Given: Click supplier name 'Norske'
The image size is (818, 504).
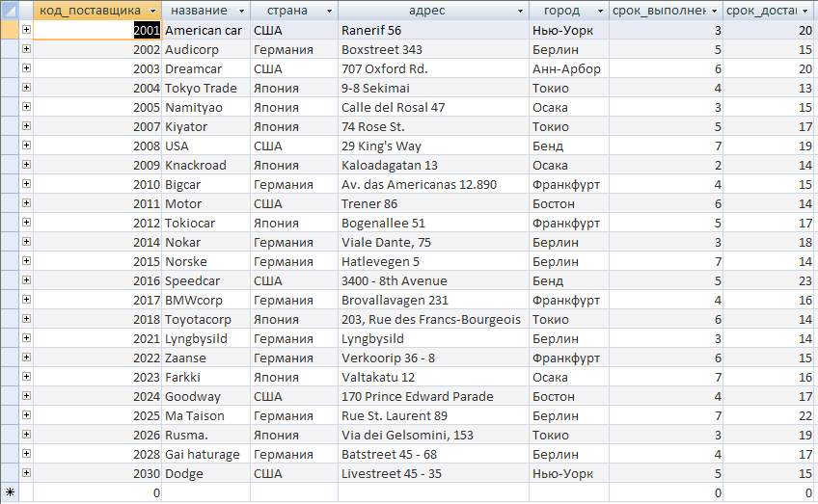Looking at the screenshot, I should pyautogui.click(x=186, y=262).
